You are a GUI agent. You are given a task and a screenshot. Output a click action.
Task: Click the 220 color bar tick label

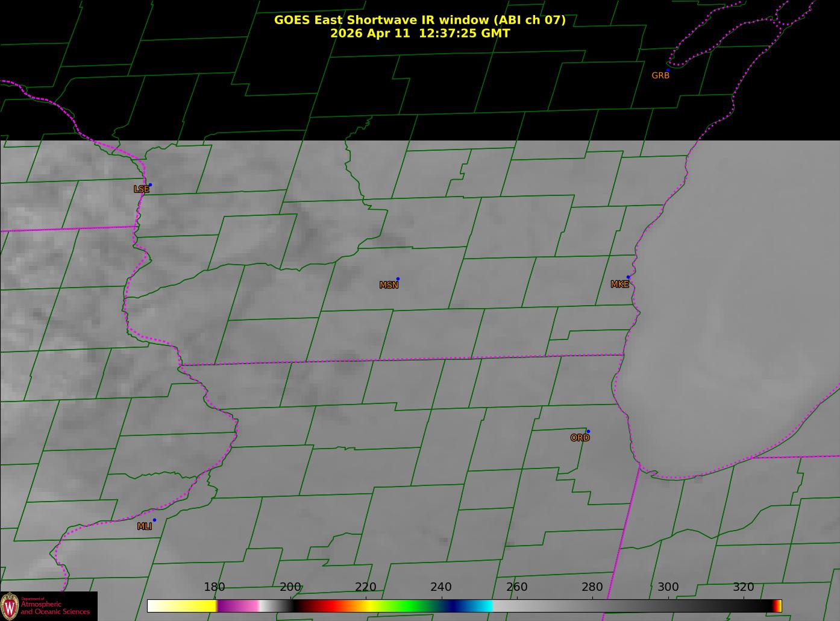366,587
